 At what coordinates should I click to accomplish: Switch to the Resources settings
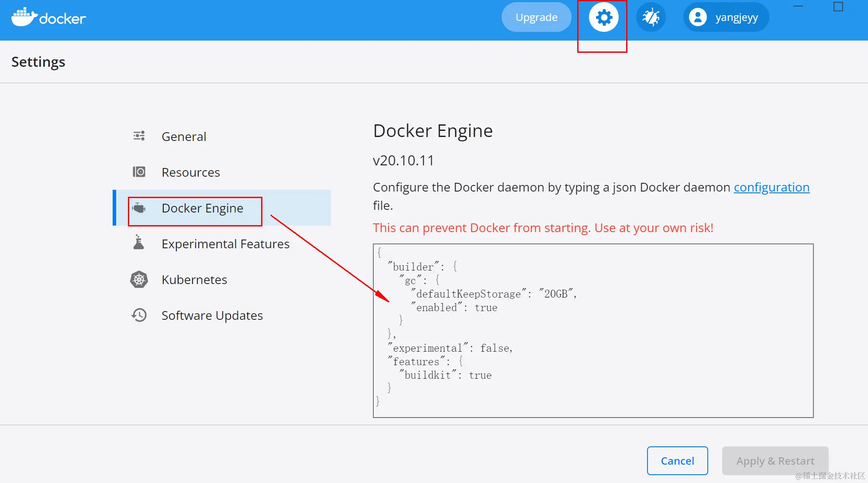[191, 172]
